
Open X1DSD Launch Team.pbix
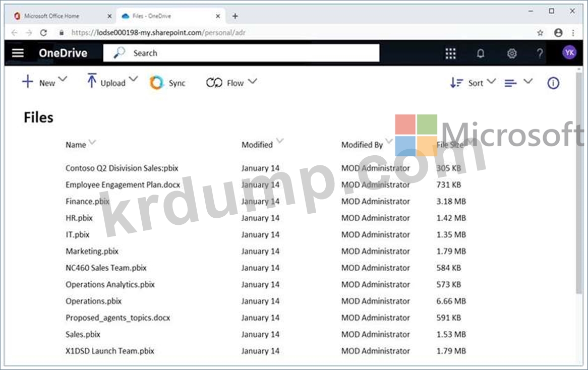pos(110,351)
